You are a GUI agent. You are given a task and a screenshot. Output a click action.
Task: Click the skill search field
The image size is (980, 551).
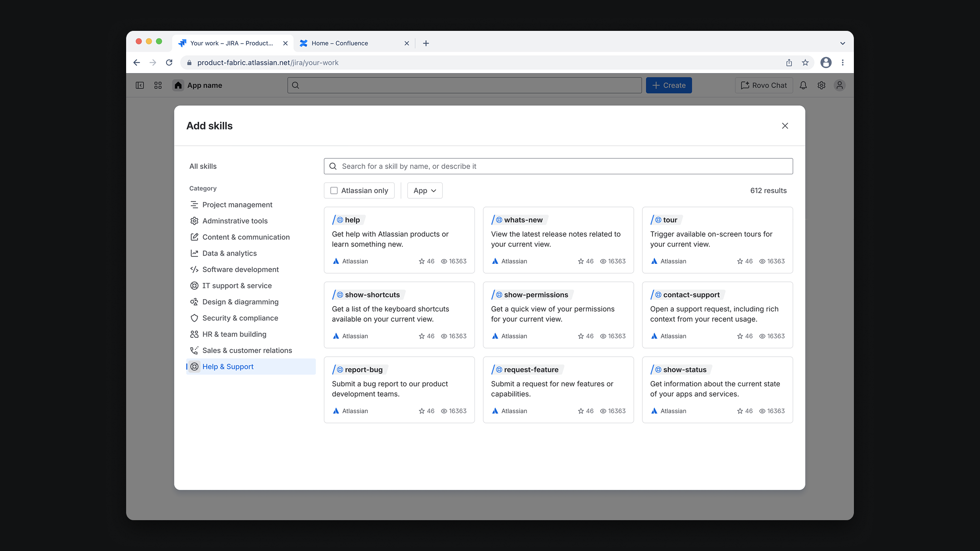[x=559, y=167]
